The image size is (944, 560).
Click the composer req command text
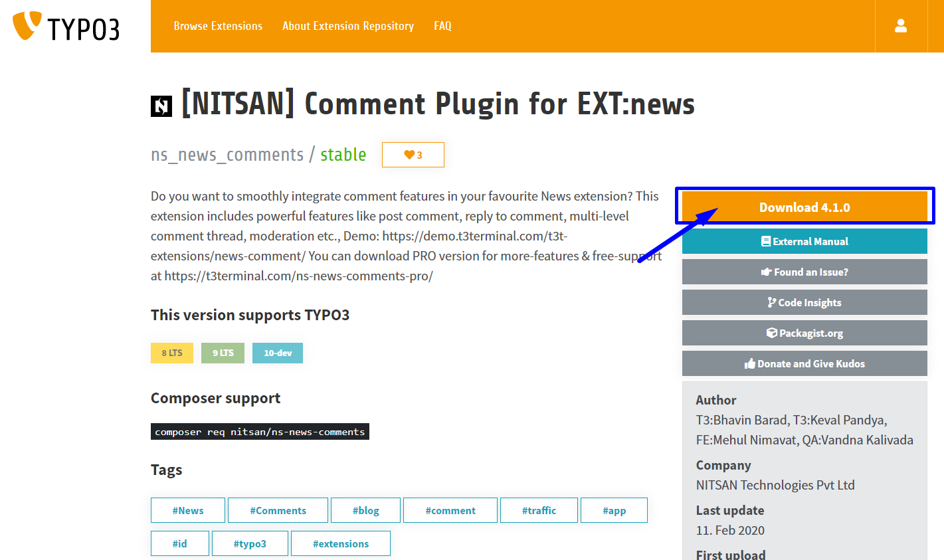click(260, 432)
